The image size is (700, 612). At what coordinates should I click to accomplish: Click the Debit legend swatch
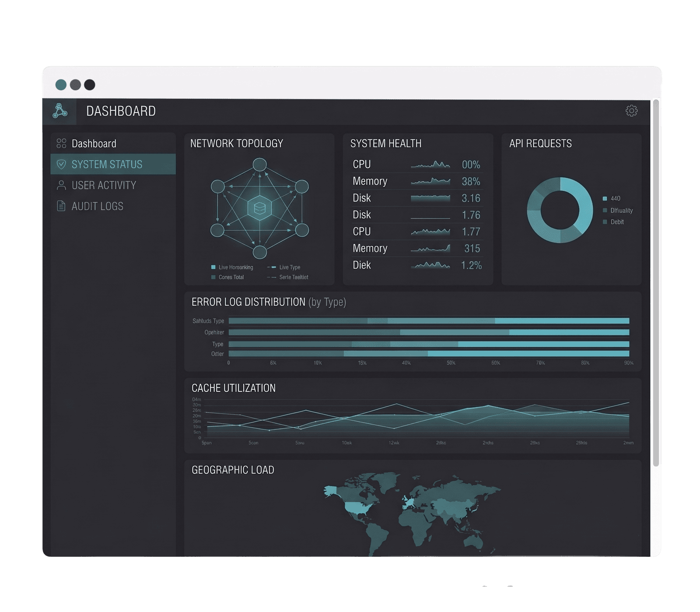pos(605,222)
